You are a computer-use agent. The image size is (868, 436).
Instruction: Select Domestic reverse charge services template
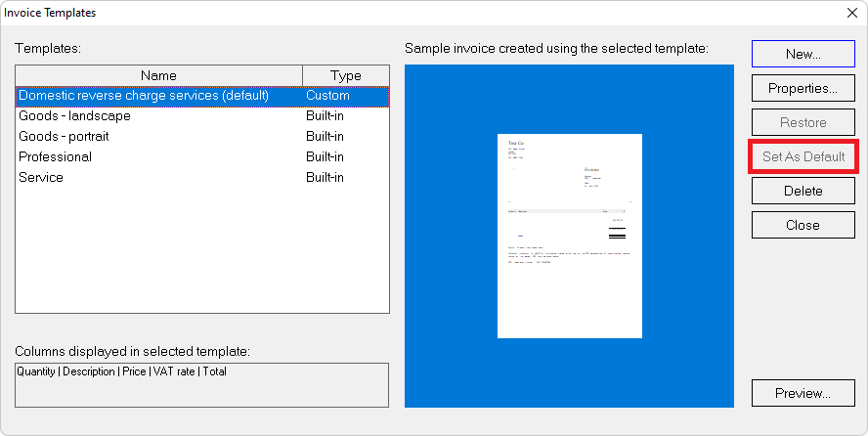144,96
